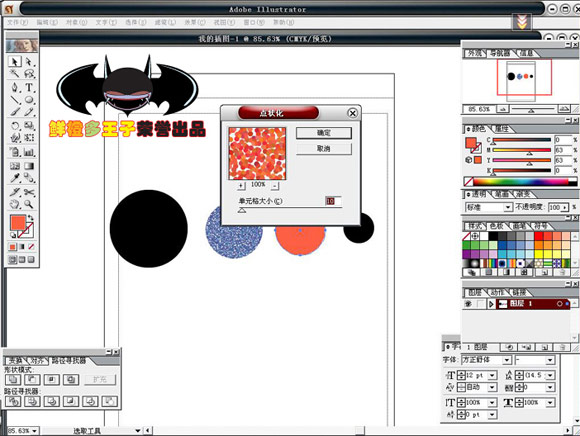The width and height of the screenshot is (580, 436).
Task: Select the Ellipse tool
Action: pos(29,100)
